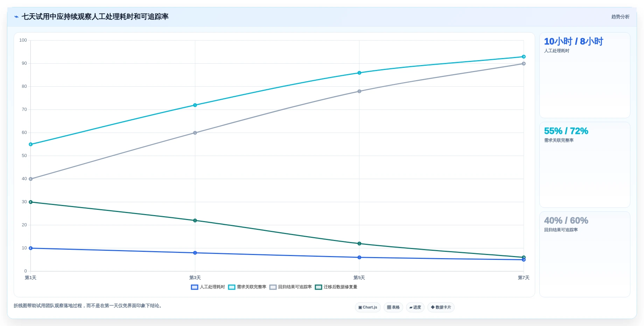The image size is (644, 326).
Task: Click 人工处理耗时 data point at 第3天
Action: [195, 253]
